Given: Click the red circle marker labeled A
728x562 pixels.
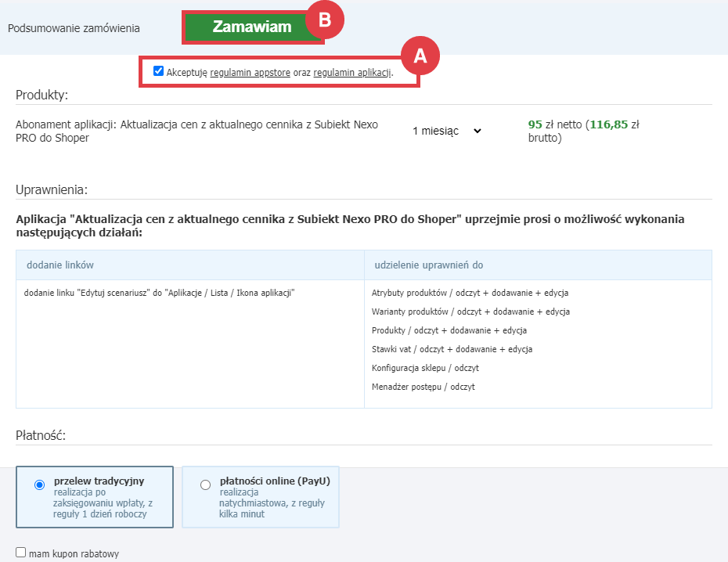Looking at the screenshot, I should [x=420, y=56].
